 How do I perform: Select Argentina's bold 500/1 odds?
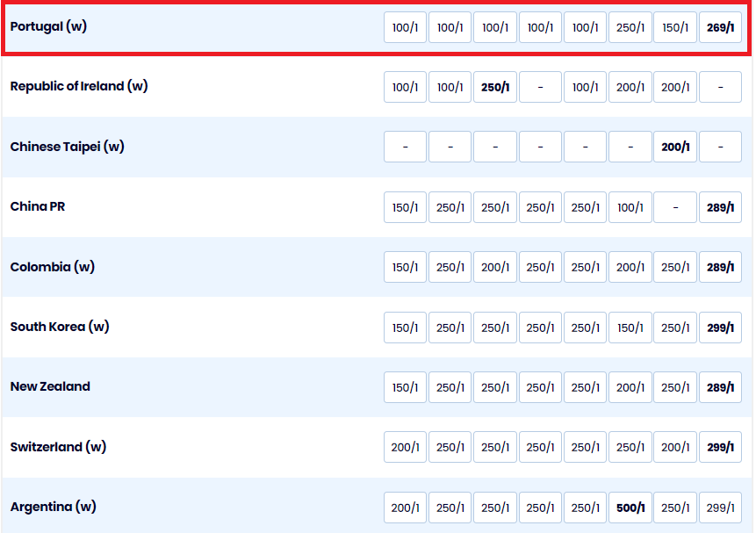click(630, 508)
